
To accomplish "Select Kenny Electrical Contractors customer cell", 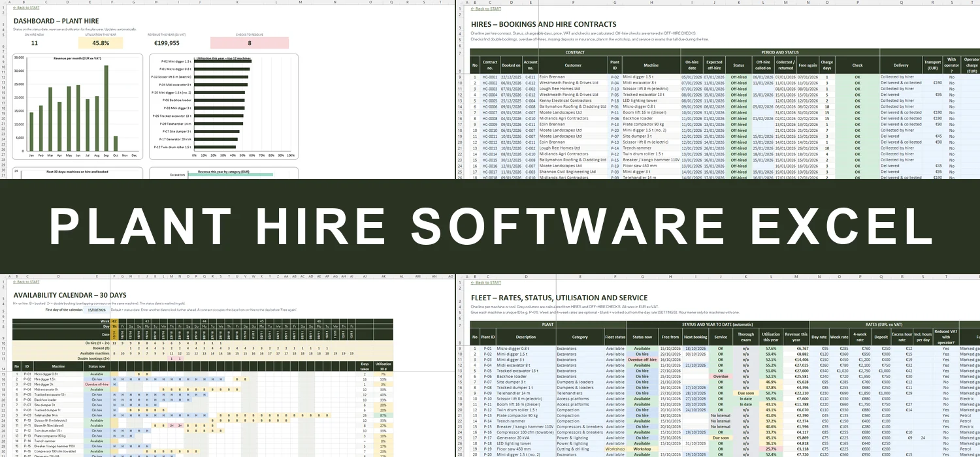I will 573,101.
